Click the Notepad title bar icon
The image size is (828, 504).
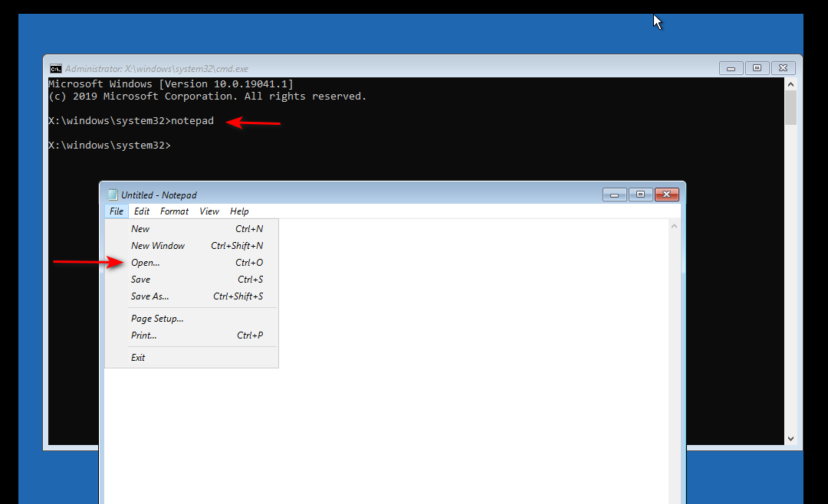pyautogui.click(x=113, y=195)
